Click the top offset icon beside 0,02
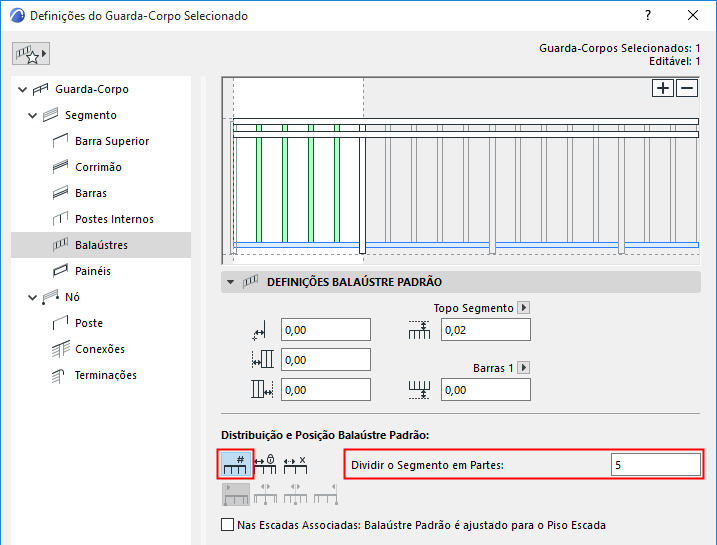 (x=419, y=330)
